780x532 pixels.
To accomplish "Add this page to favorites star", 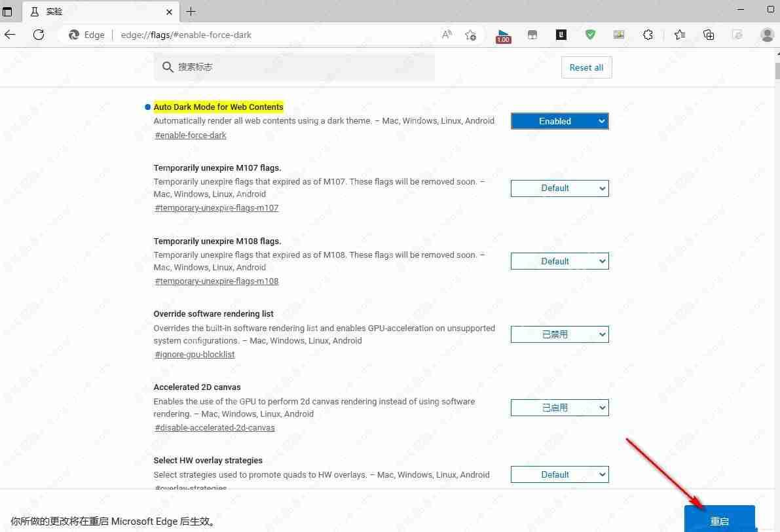I will click(x=470, y=35).
